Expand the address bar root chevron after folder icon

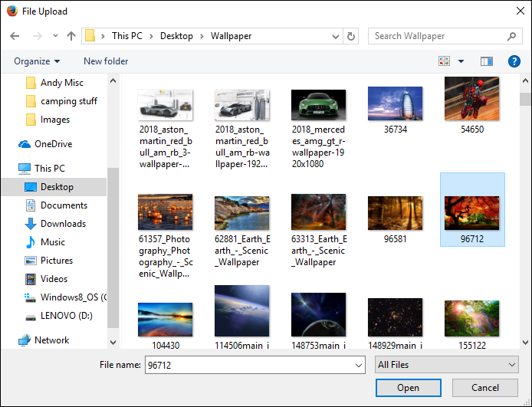tap(103, 36)
